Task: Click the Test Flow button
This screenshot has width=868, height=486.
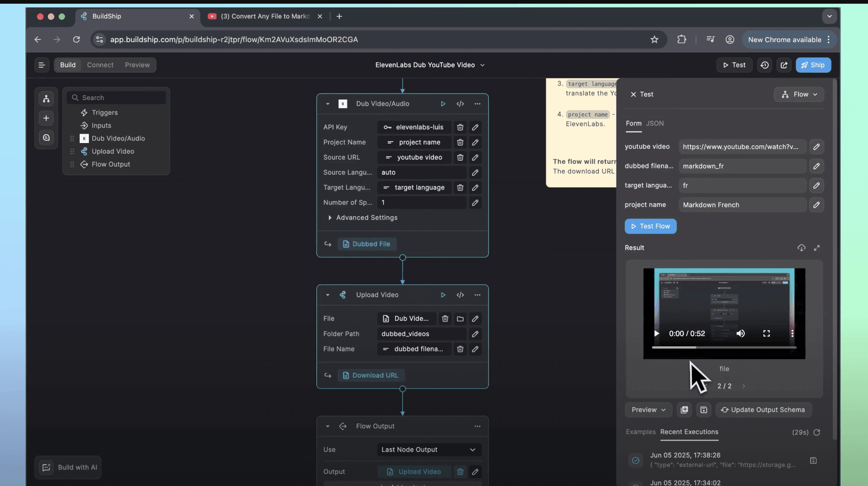Action: (650, 226)
